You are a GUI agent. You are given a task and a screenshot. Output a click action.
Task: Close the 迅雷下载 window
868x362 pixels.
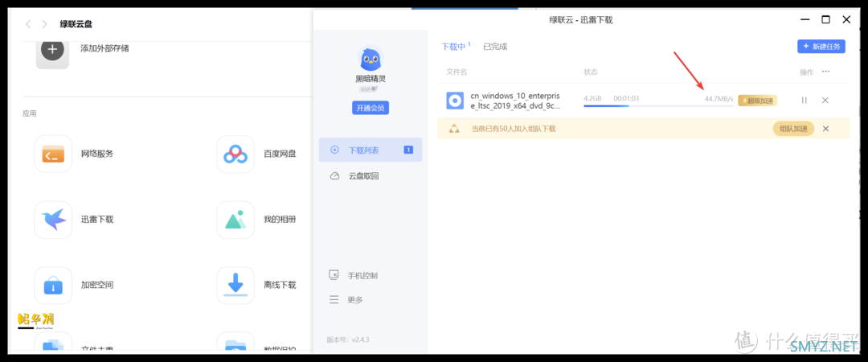click(846, 20)
